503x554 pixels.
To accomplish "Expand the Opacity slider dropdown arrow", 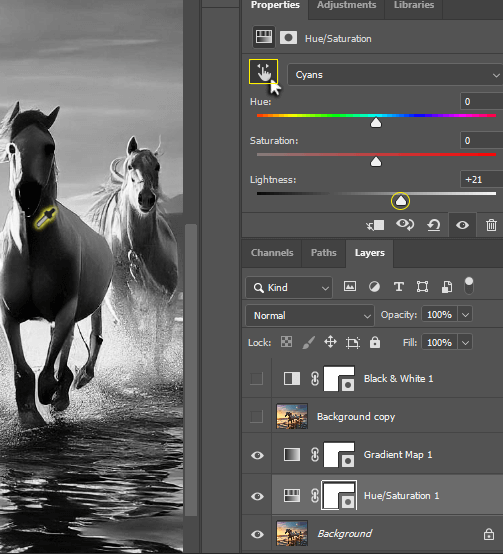I will click(465, 314).
